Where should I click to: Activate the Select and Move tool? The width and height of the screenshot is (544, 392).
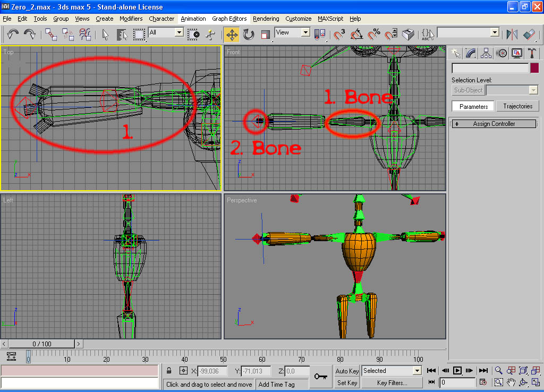(232, 35)
